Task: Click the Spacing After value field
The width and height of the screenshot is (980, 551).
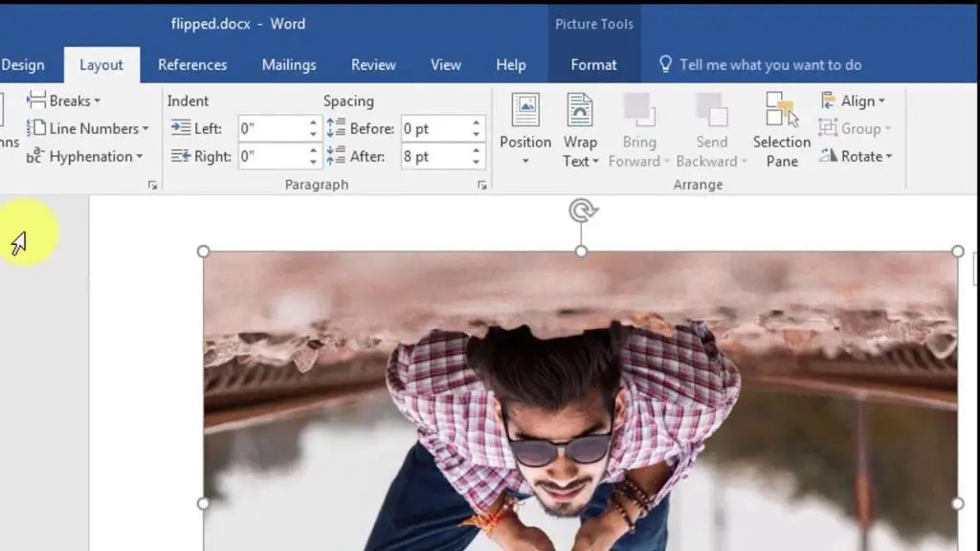Action: pyautogui.click(x=435, y=156)
